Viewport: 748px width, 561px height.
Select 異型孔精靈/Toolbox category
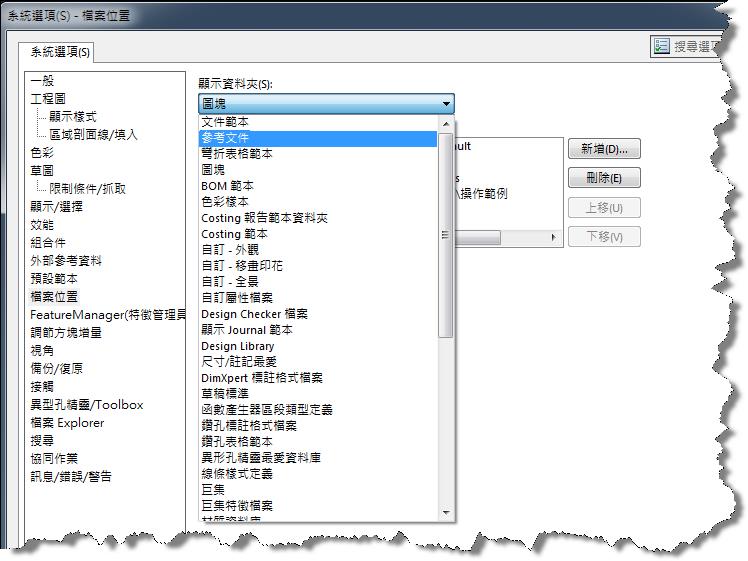pyautogui.click(x=86, y=405)
